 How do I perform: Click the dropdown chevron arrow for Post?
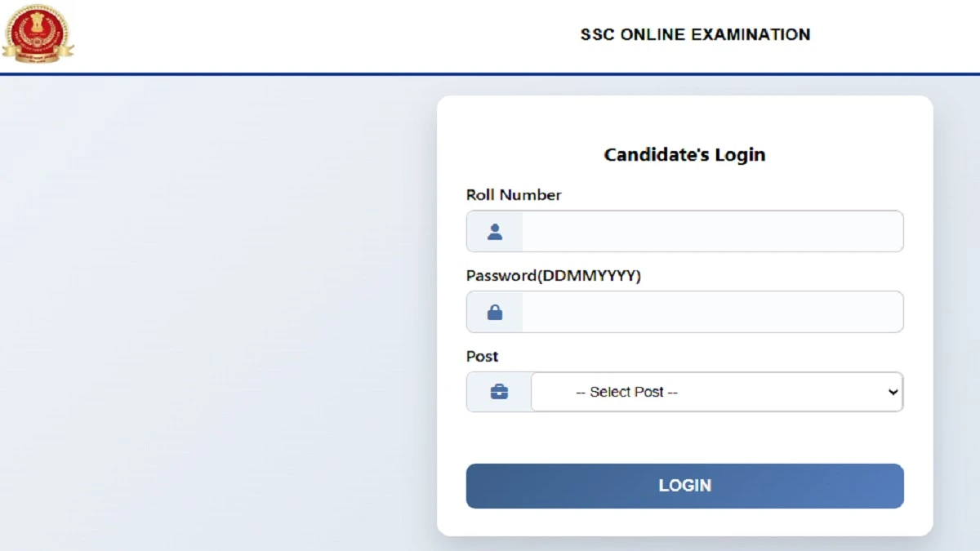tap(893, 392)
